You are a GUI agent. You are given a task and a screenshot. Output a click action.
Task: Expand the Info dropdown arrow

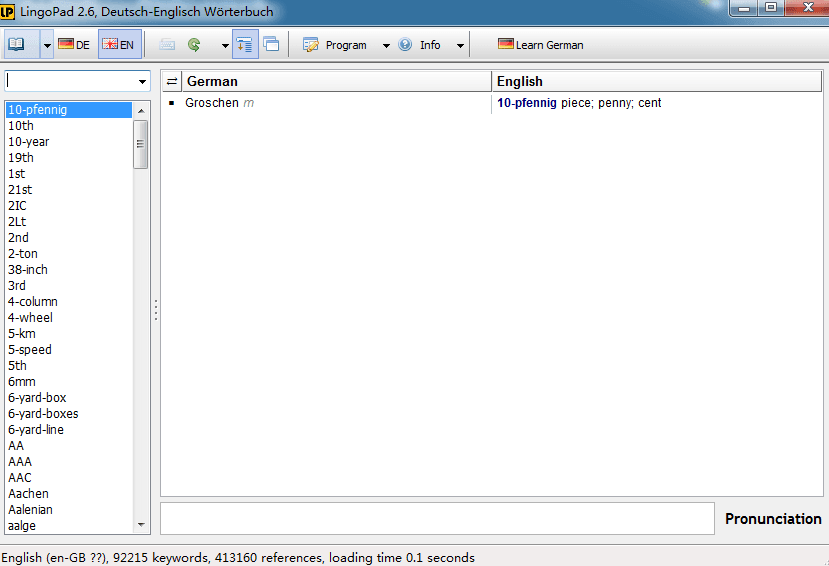point(460,45)
